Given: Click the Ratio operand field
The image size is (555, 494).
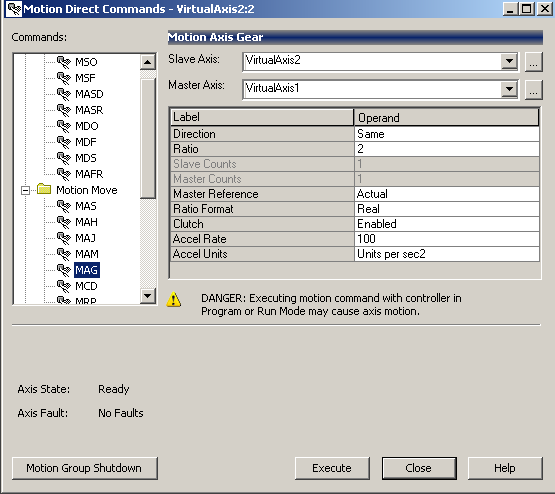Looking at the screenshot, I should 447,149.
